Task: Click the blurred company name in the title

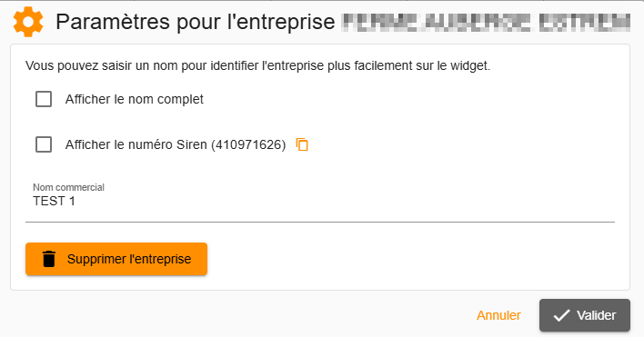Action: tap(487, 22)
